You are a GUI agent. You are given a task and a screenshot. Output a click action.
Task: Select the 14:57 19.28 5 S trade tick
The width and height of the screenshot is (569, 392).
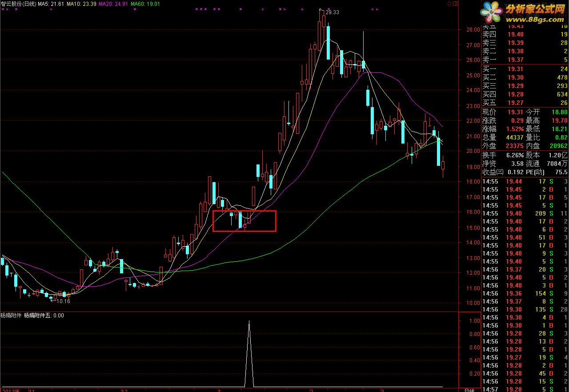coord(525,389)
